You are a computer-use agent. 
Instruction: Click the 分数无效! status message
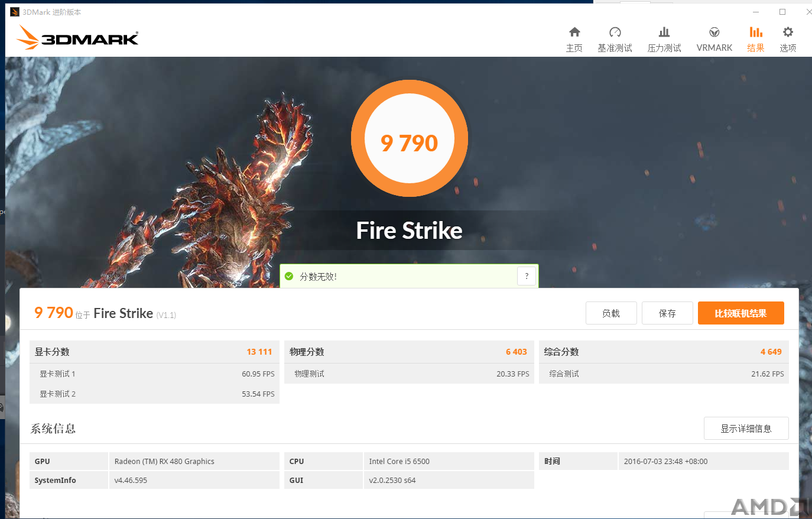(318, 277)
